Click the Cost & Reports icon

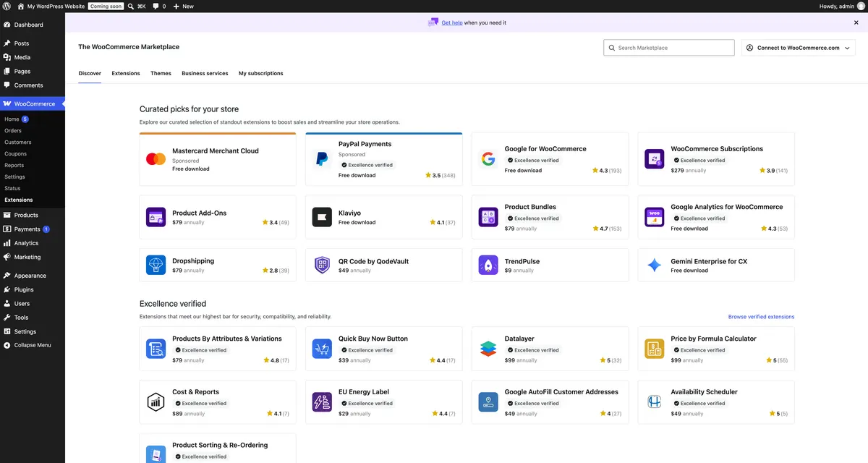coord(156,402)
